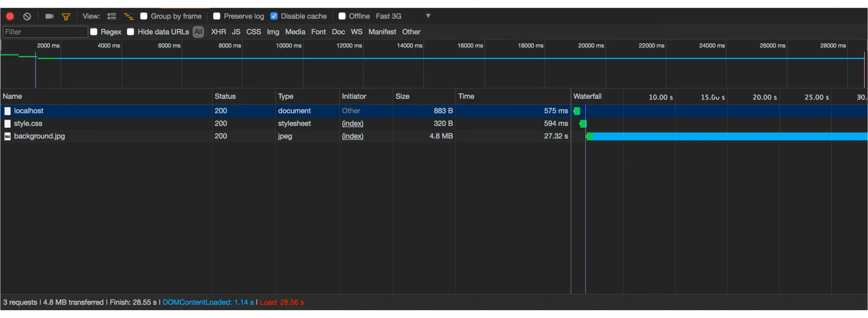Toggle the filter funnel icon
The height and width of the screenshot is (318, 868).
66,16
